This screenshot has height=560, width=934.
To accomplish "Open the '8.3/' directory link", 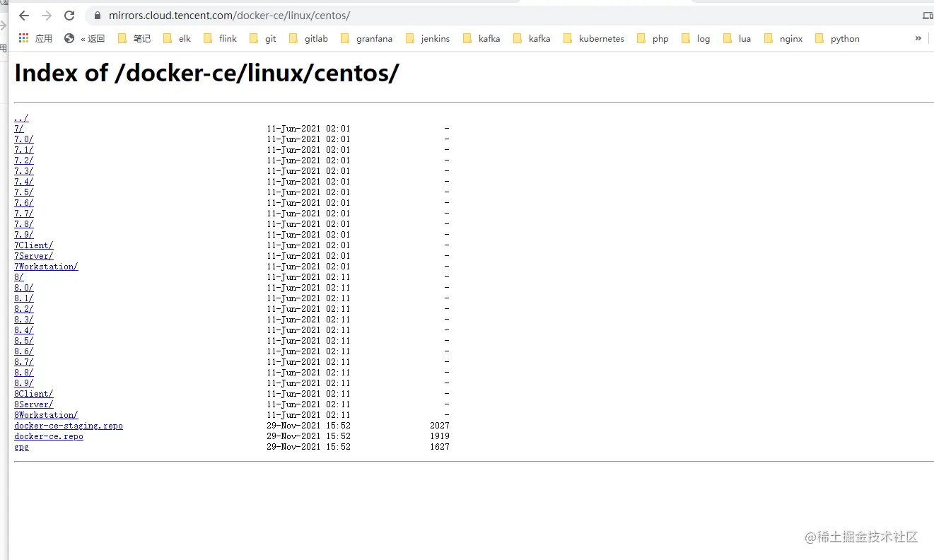I will tap(23, 320).
